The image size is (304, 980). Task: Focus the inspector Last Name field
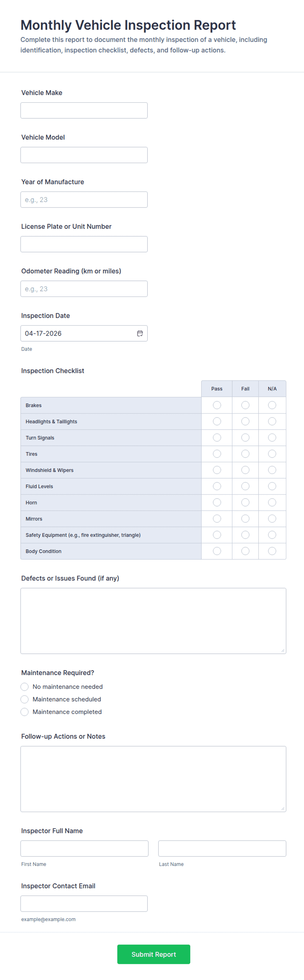(222, 848)
